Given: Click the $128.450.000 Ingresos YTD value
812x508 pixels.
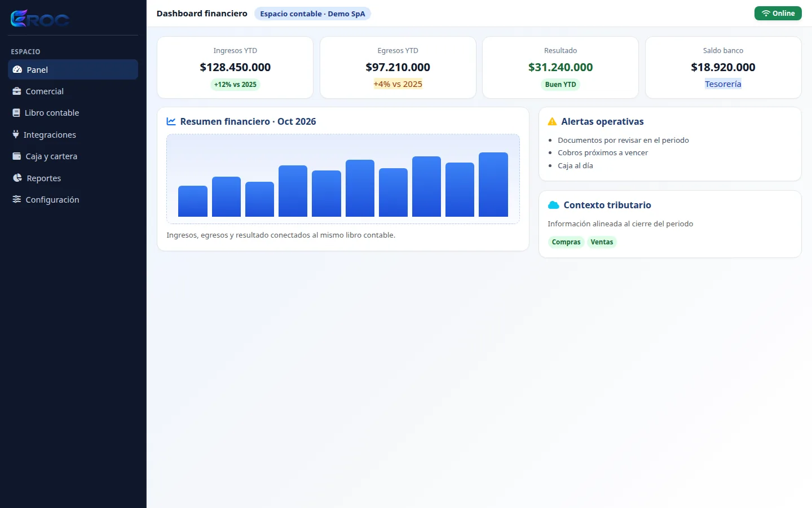Looking at the screenshot, I should coord(235,67).
